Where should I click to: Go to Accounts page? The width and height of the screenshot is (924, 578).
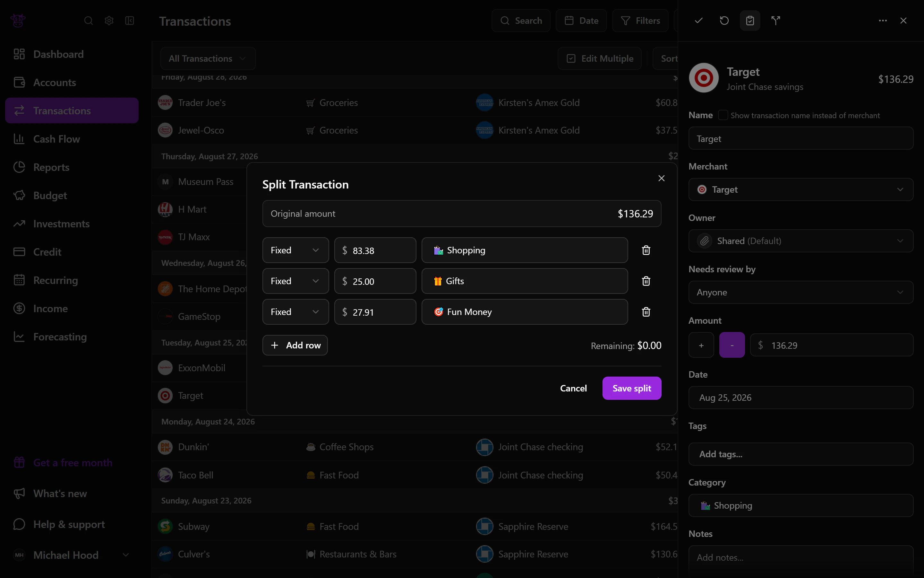(x=72, y=83)
